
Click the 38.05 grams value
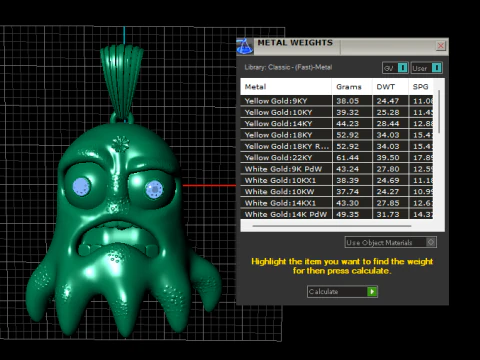click(x=347, y=101)
